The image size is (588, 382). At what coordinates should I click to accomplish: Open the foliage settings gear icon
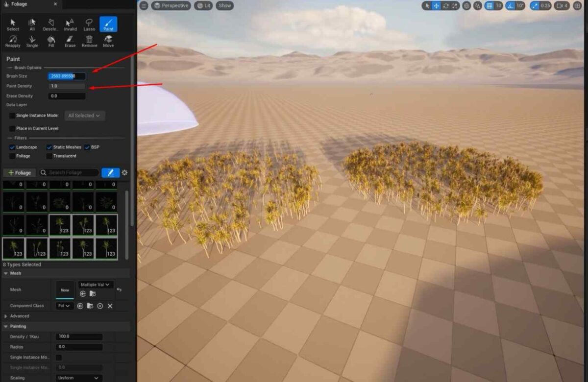pos(124,172)
